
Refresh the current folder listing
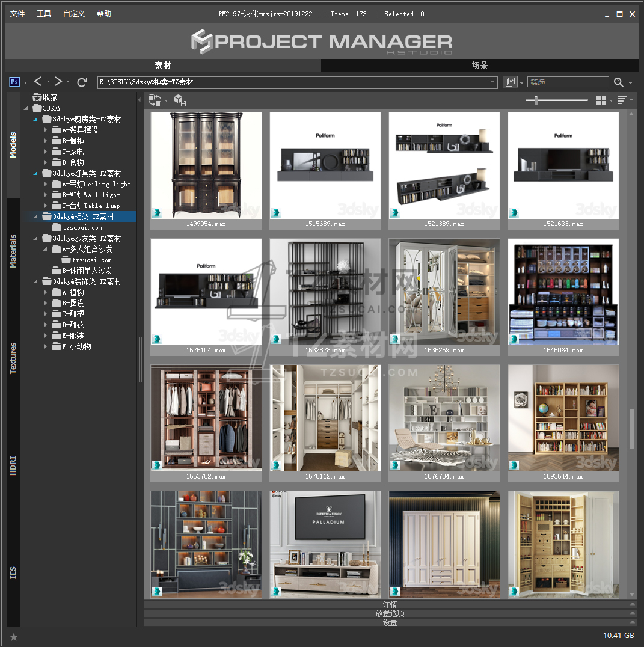(82, 82)
